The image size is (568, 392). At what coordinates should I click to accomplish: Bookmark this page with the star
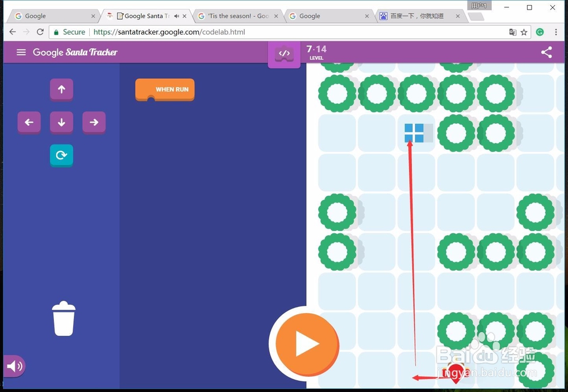point(524,32)
